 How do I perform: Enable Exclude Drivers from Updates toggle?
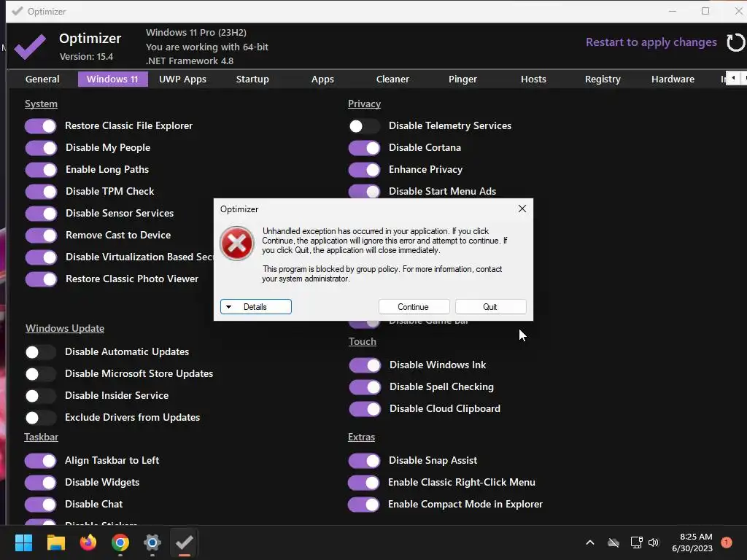[x=41, y=418]
